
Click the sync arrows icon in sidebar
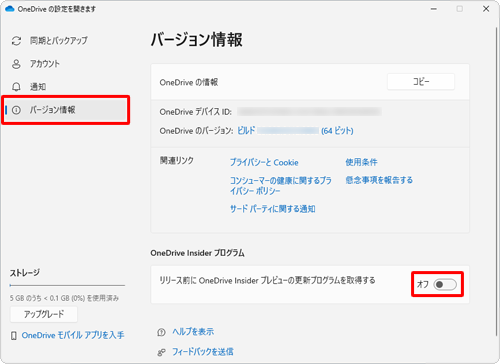(x=16, y=41)
